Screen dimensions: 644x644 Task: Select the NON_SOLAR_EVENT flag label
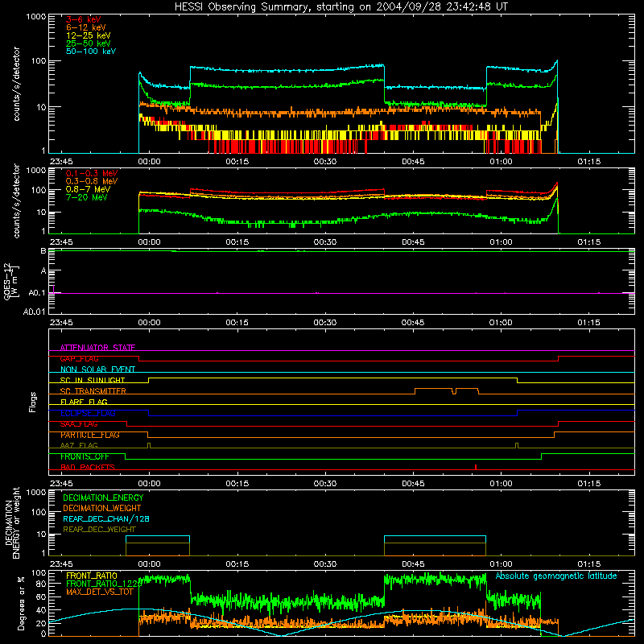97,369
